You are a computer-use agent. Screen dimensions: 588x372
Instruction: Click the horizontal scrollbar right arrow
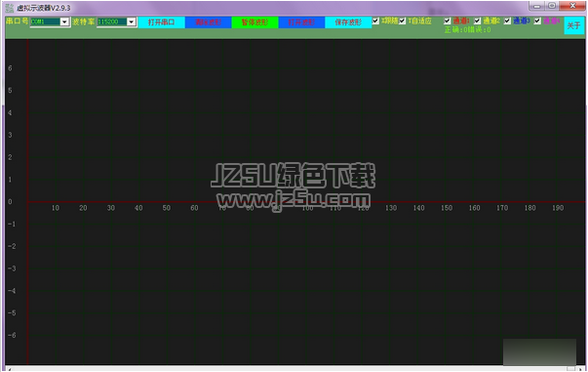581,369
